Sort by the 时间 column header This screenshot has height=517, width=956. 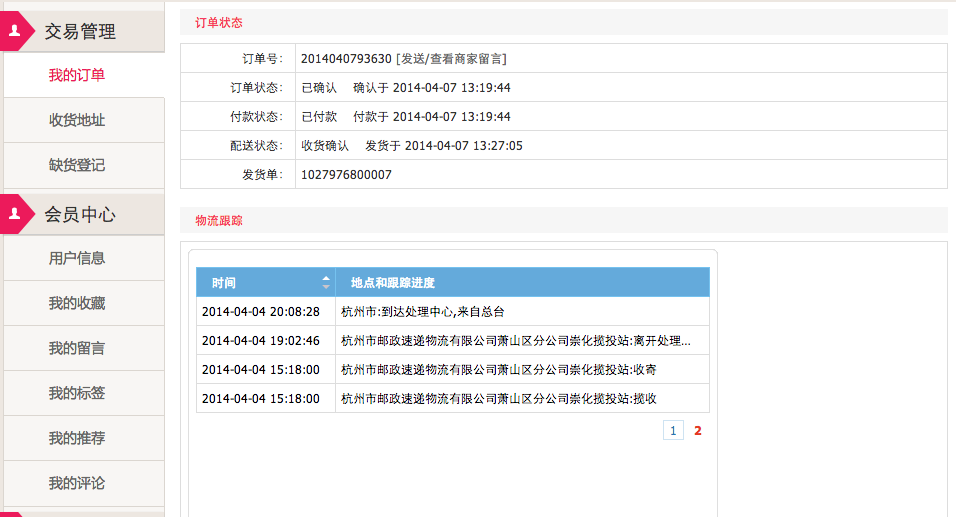point(266,282)
